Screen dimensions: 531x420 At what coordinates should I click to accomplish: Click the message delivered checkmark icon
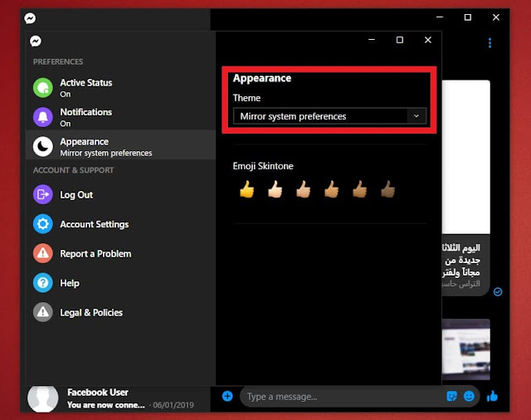[498, 291]
